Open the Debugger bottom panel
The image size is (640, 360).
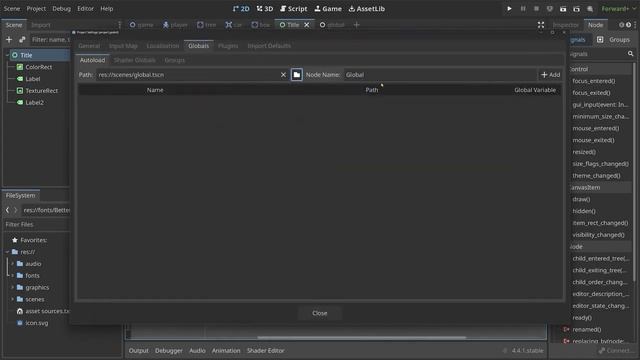[169, 351]
